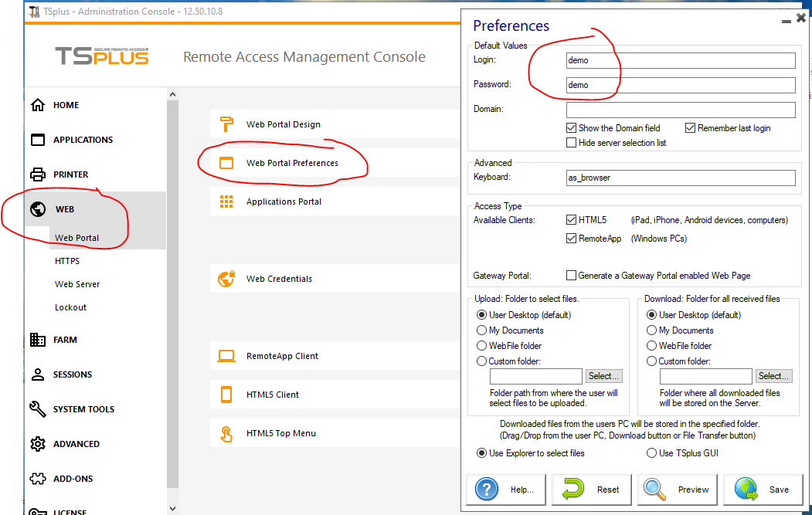Open the HTTPS submenu item
This screenshot has width=812, height=515.
[67, 261]
